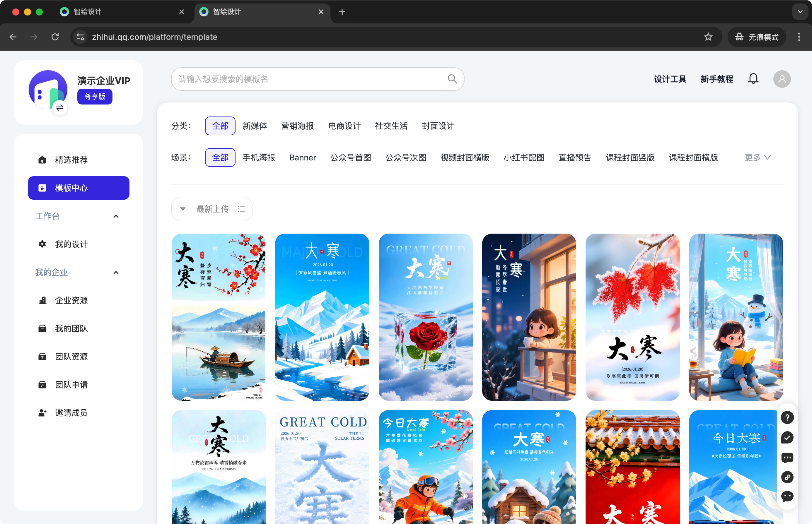812x524 pixels.
Task: Select 新媒体 category filter
Action: (x=254, y=126)
